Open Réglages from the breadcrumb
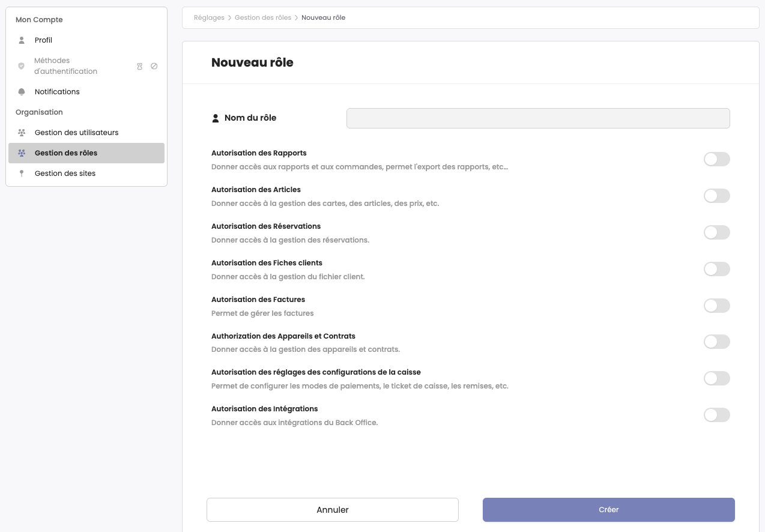Image resolution: width=765 pixels, height=532 pixels. 208,17
